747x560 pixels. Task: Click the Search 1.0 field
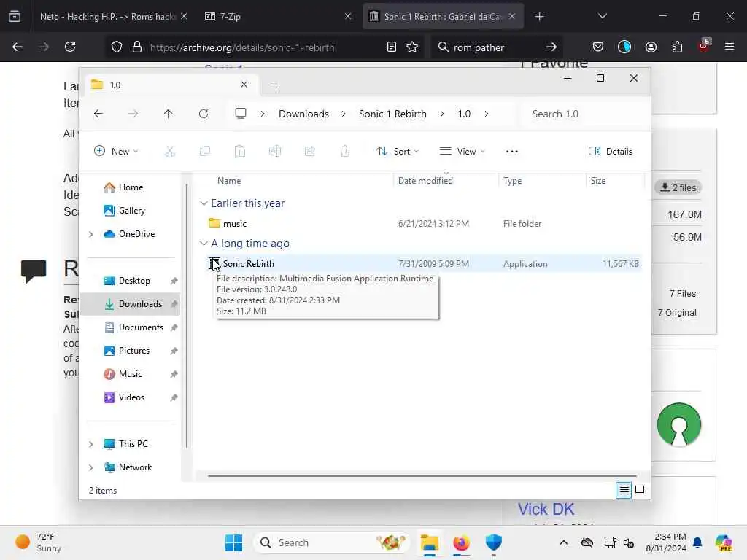coord(582,114)
